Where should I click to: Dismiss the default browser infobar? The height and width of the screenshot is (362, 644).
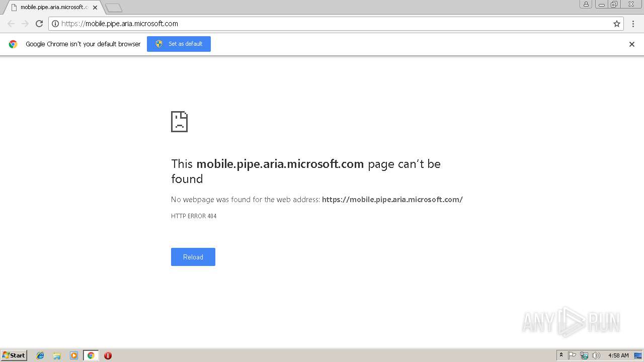click(x=632, y=44)
